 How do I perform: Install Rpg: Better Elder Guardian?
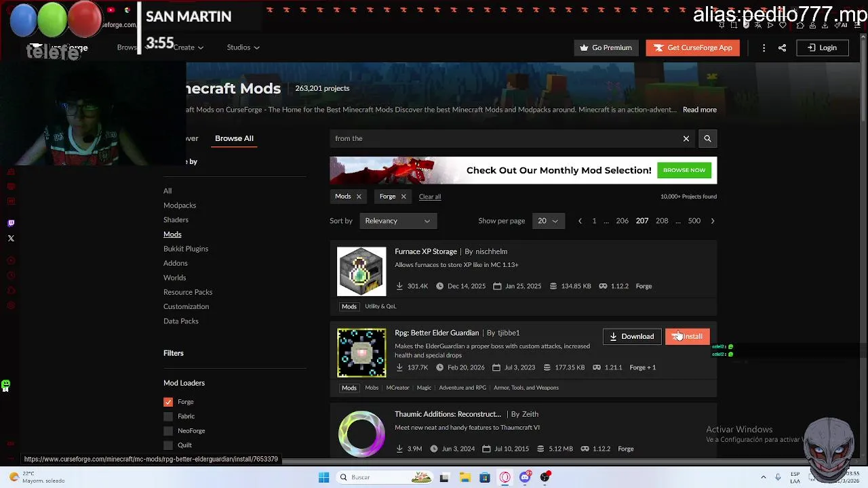[688, 336]
